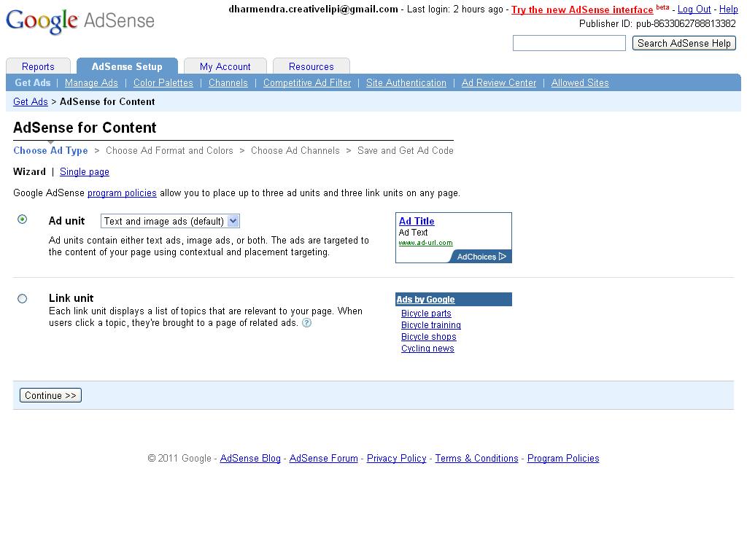
Task: Click the Search AdSense Help button
Action: [684, 43]
